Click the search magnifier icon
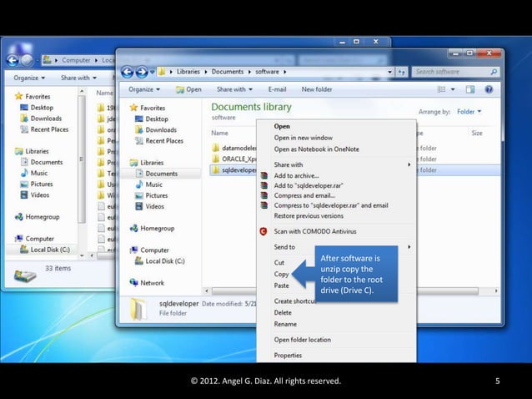 click(494, 72)
